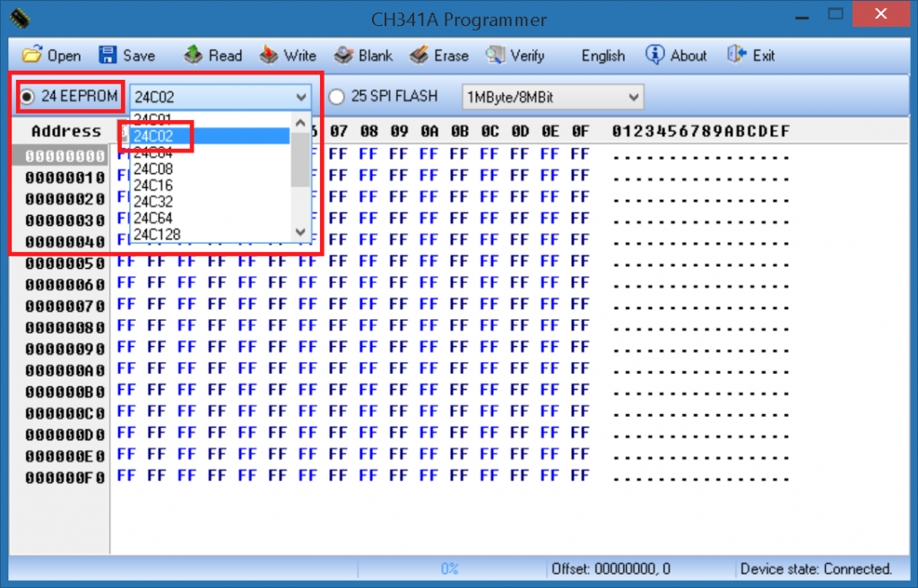Click the Blank check icon
918x588 pixels.
tap(343, 55)
